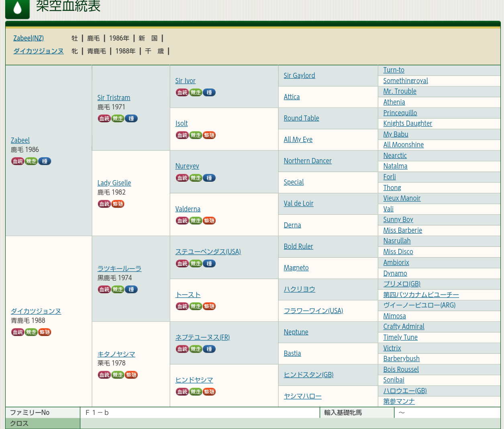
Task: Open the Nureyev horse link
Action: [x=187, y=166]
